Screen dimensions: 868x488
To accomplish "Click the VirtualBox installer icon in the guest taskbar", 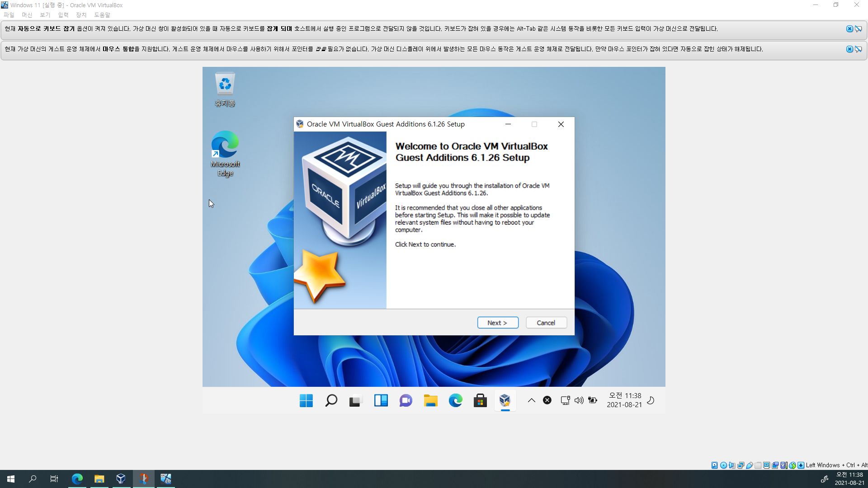I will (x=505, y=400).
